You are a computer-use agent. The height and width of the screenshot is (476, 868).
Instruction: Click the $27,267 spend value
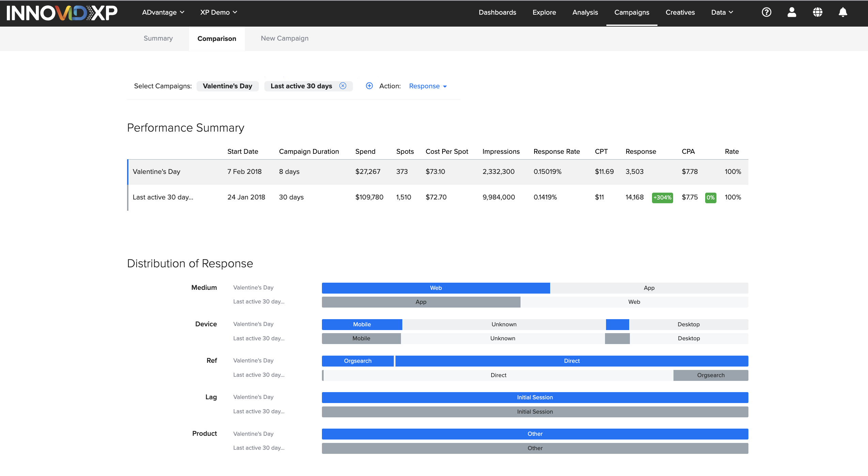368,172
